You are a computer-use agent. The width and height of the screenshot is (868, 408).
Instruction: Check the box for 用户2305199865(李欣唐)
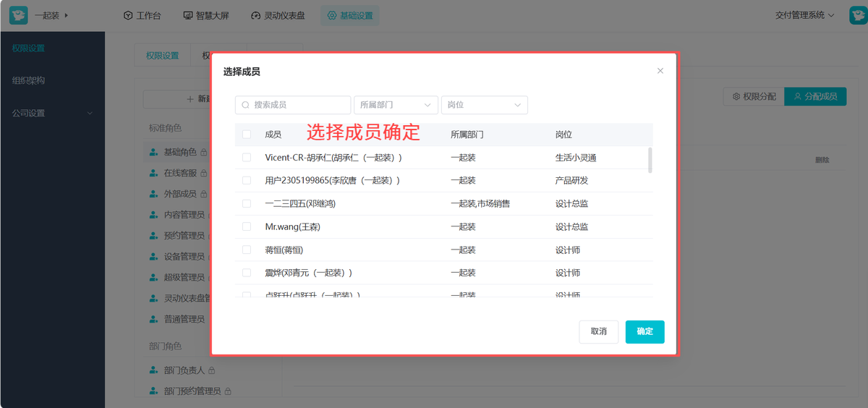pos(247,180)
